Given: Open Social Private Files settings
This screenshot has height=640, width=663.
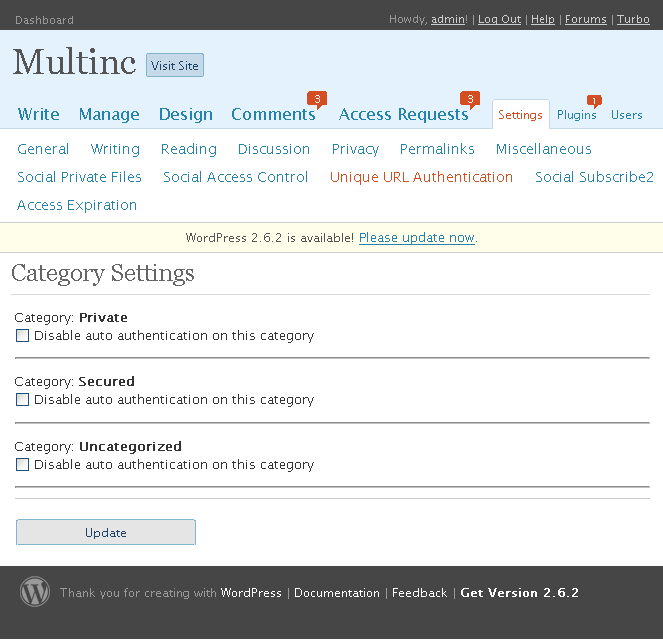Looking at the screenshot, I should 79,177.
